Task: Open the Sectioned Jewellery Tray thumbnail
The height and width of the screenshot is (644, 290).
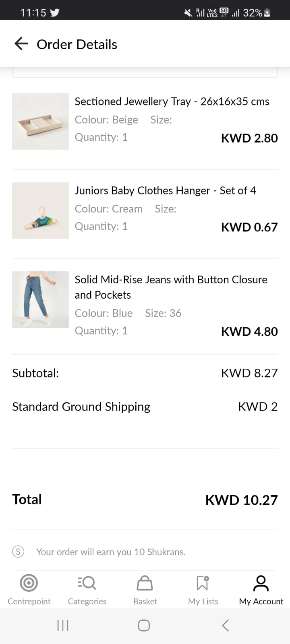Action: (40, 121)
